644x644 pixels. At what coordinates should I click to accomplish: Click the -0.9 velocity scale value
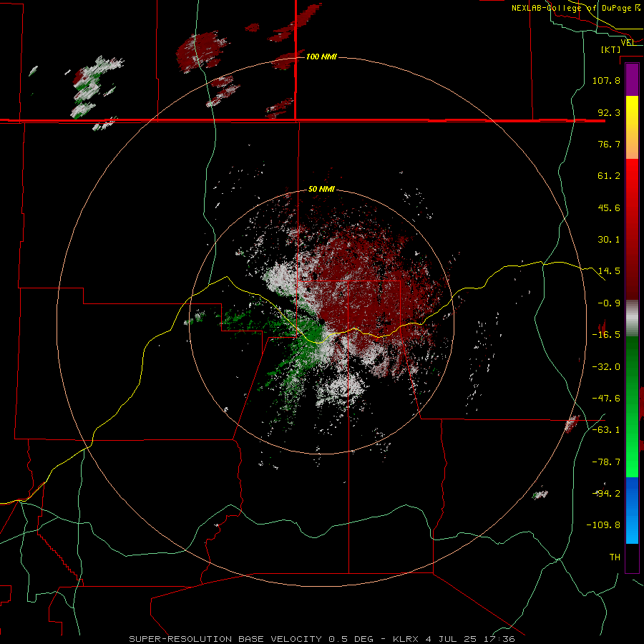tap(609, 303)
